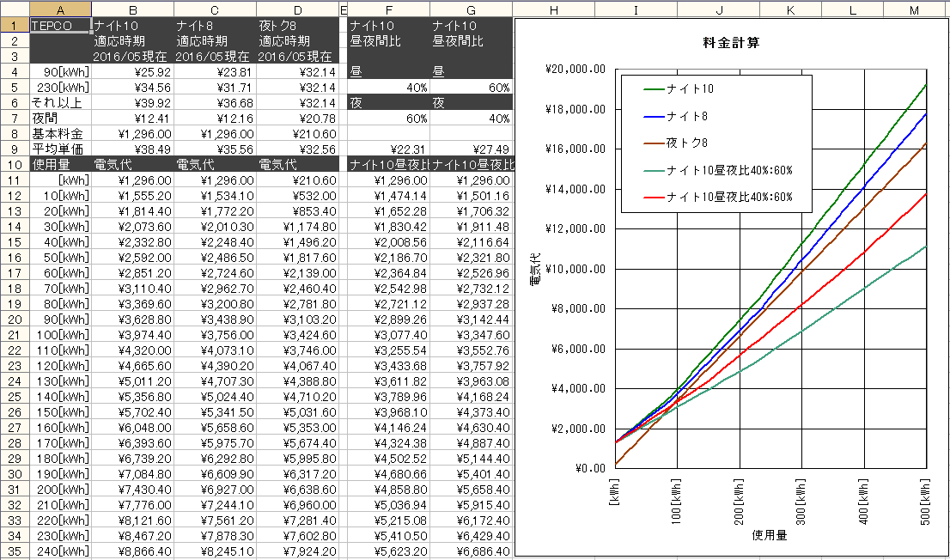Select the 150[kWh] usage cell

coord(61,412)
